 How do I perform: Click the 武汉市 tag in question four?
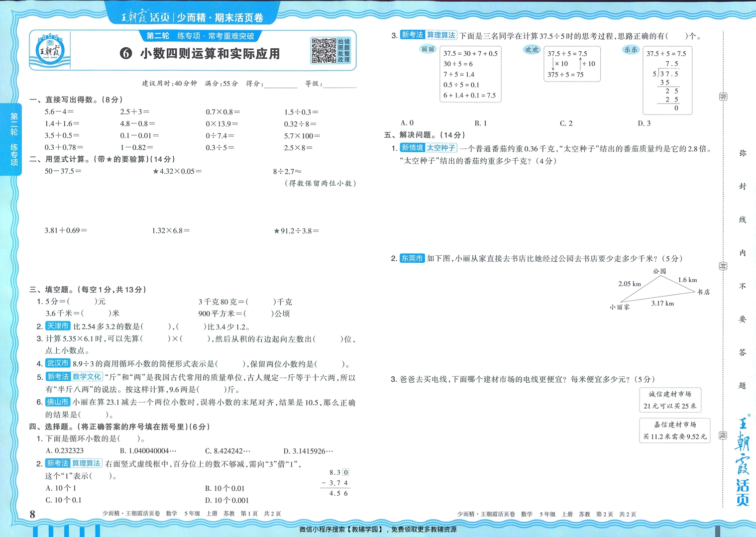click(x=58, y=363)
